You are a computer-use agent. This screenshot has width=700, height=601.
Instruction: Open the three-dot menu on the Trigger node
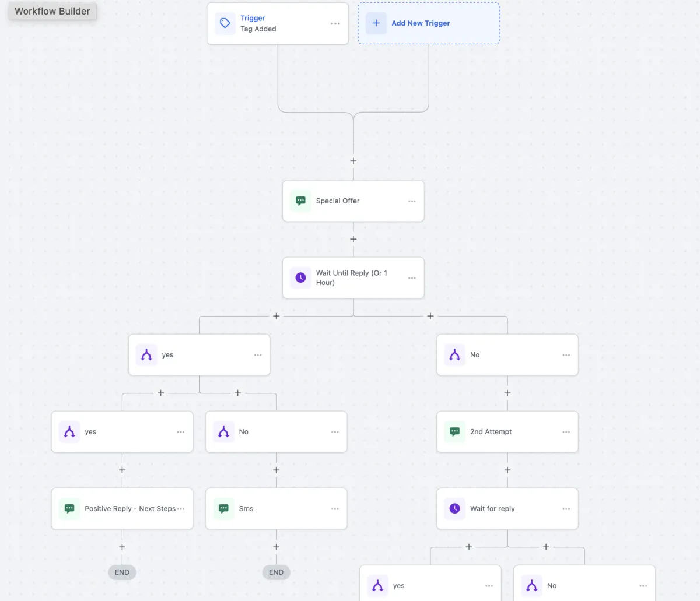(335, 24)
